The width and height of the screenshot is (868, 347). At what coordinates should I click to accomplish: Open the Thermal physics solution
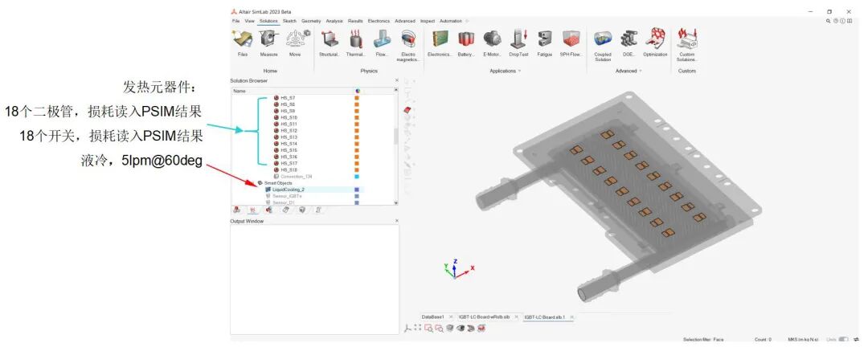pos(355,43)
